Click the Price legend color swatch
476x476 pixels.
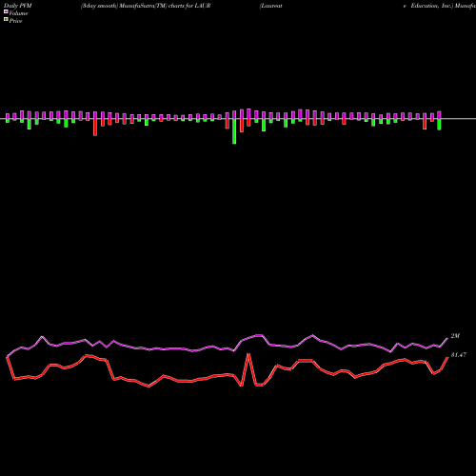pos(6,19)
